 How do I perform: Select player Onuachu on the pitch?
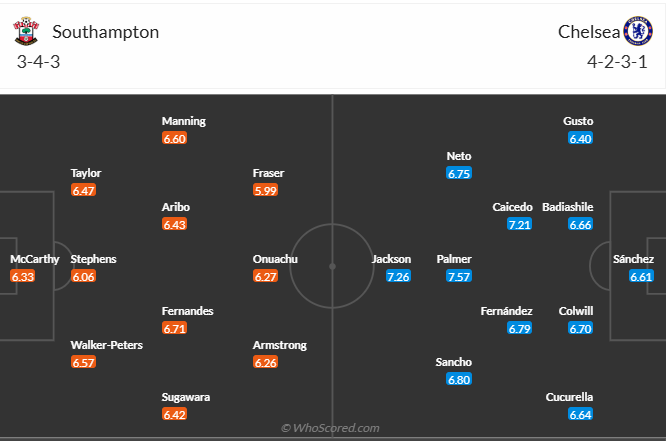click(275, 259)
